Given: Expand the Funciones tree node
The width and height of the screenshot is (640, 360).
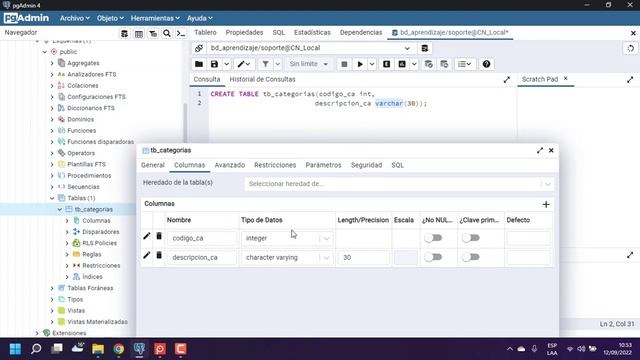Looking at the screenshot, I should [52, 131].
